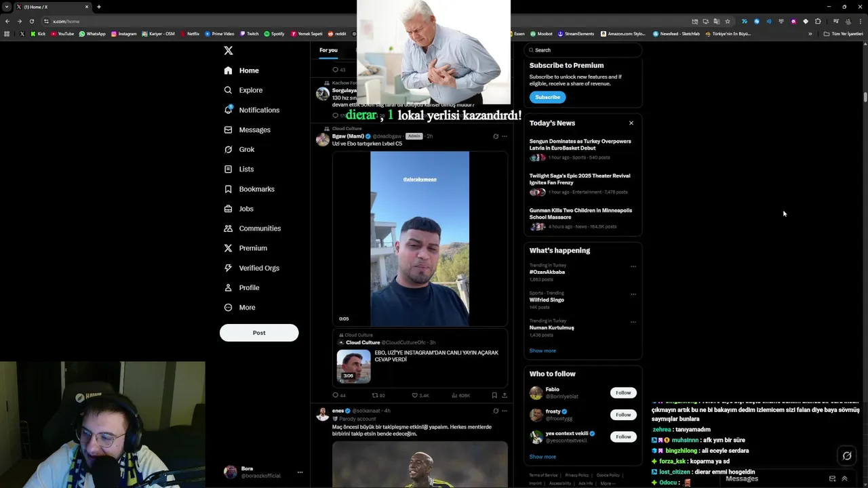
Task: Click the Premium X icon in sidebar
Action: point(228,248)
